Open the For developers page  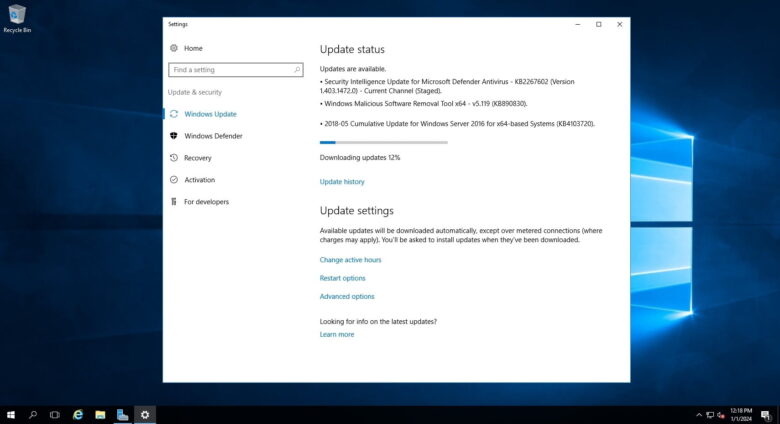206,202
